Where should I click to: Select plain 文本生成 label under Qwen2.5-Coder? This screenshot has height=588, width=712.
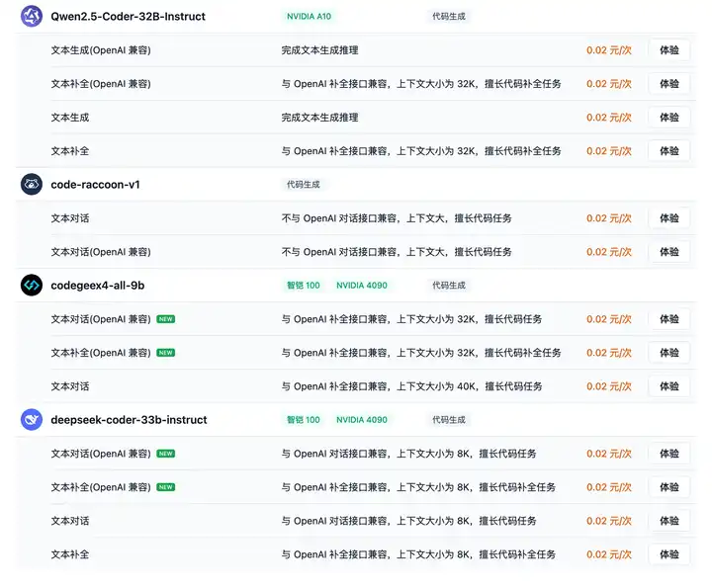pyautogui.click(x=70, y=117)
